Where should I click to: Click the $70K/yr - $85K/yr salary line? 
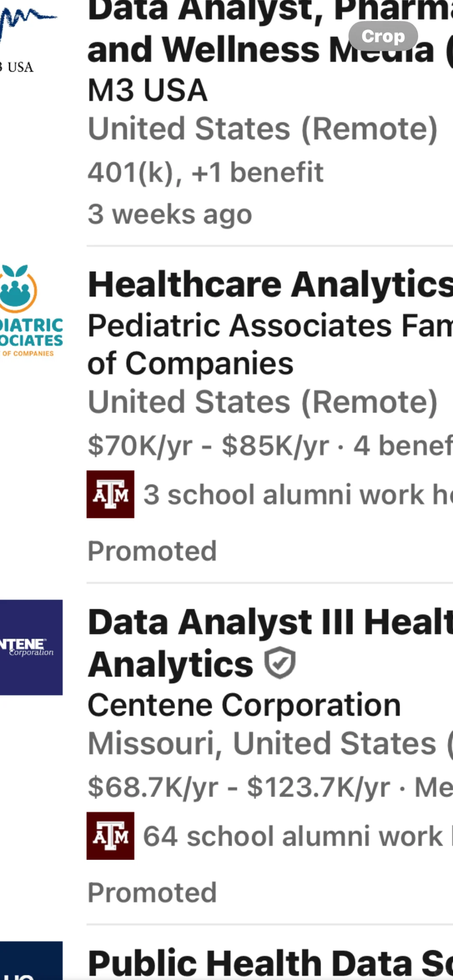point(208,445)
